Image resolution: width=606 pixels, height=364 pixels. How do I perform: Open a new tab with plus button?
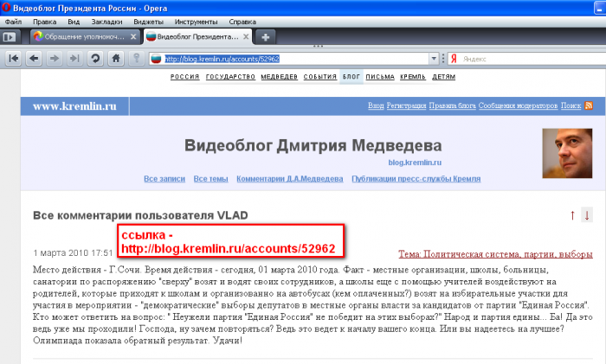(266, 37)
